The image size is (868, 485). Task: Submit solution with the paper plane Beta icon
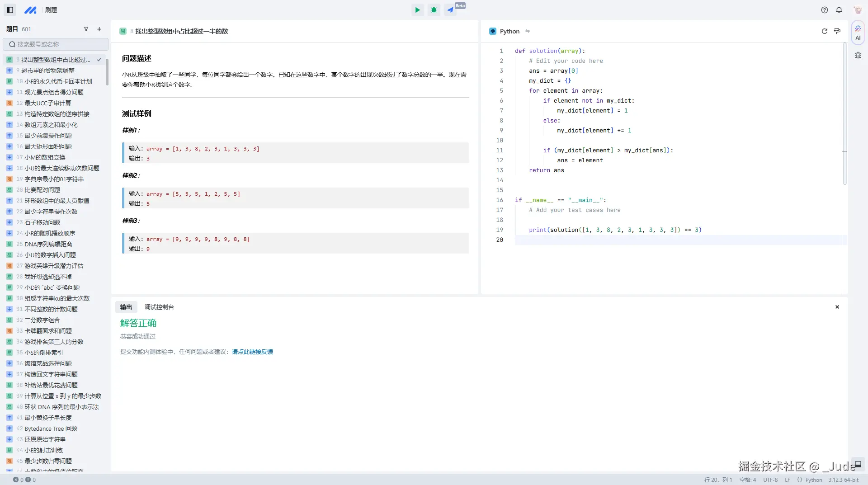tap(451, 10)
